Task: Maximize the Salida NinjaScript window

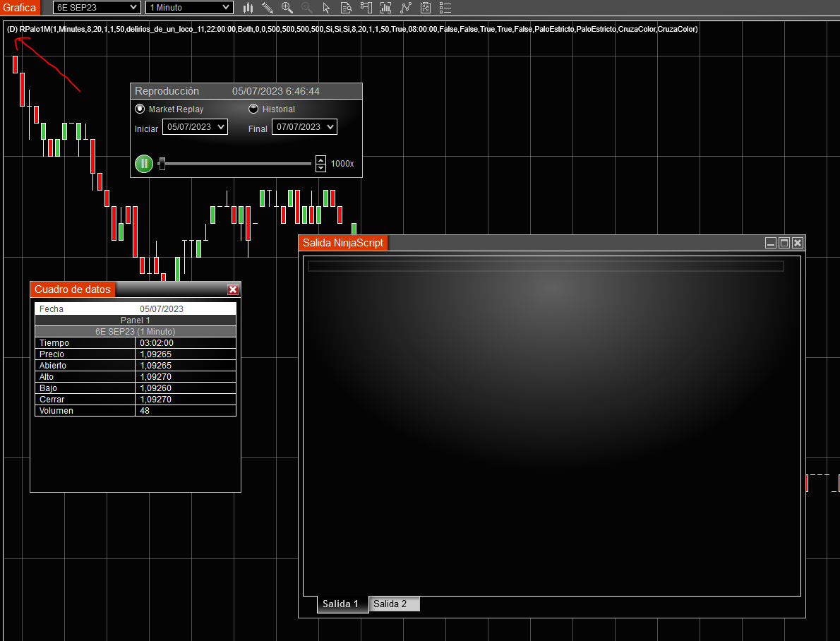Action: click(x=784, y=243)
